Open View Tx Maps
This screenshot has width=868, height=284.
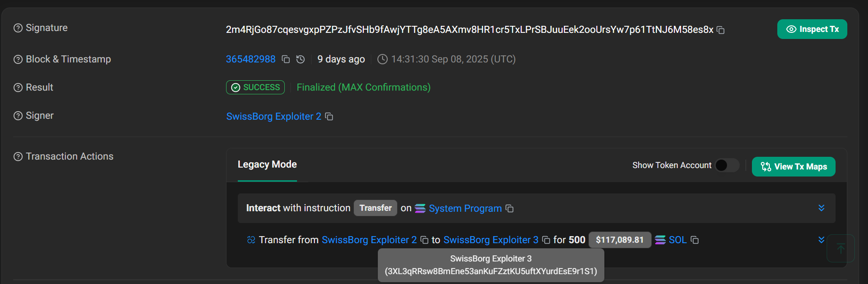coord(793,167)
